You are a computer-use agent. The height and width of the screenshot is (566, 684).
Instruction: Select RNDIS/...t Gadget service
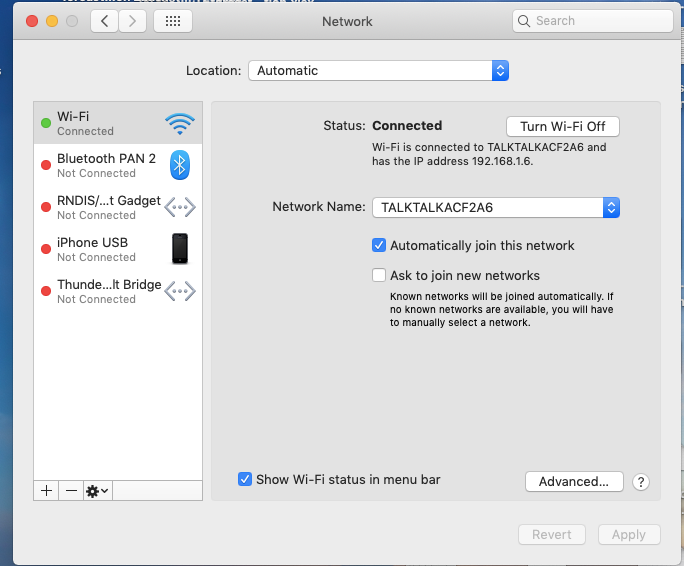pos(118,207)
